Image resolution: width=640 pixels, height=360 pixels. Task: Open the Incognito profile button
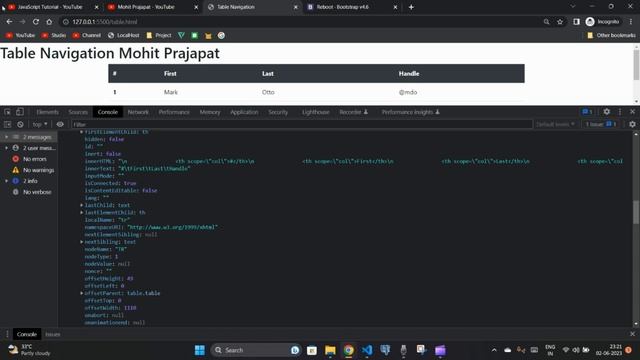[x=602, y=22]
